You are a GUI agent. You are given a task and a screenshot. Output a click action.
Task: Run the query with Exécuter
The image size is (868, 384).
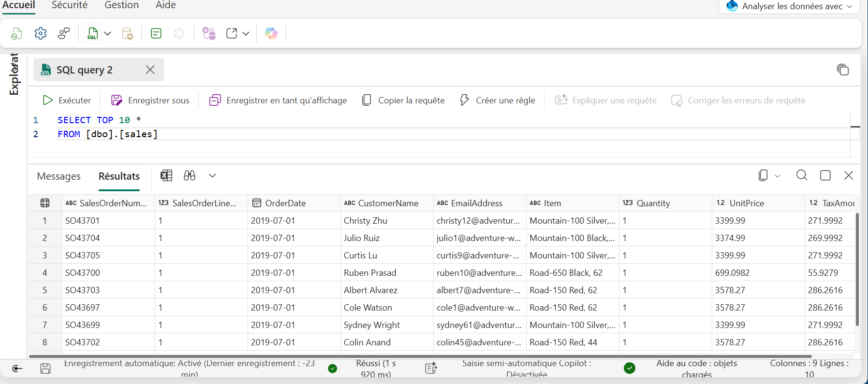(x=67, y=100)
